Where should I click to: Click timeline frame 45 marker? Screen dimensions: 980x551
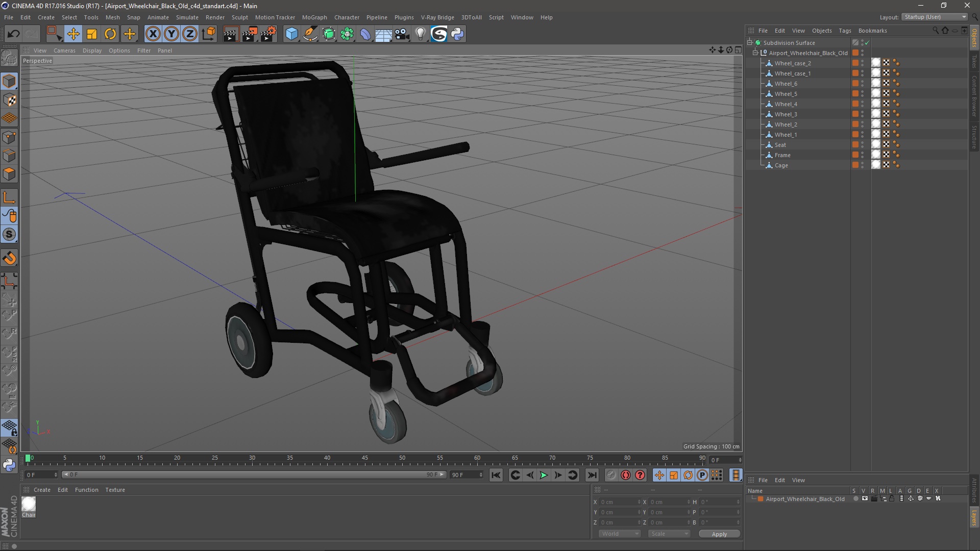click(x=365, y=459)
